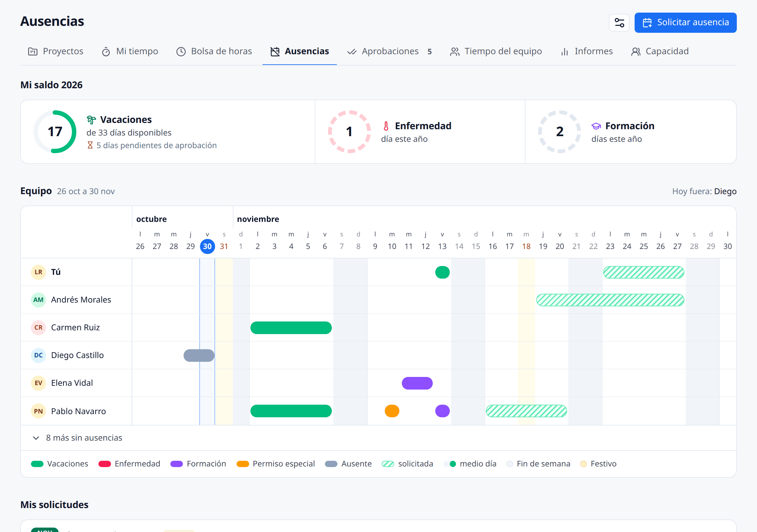Select today's date 30 in the calendar header
The height and width of the screenshot is (532, 757).
(207, 246)
